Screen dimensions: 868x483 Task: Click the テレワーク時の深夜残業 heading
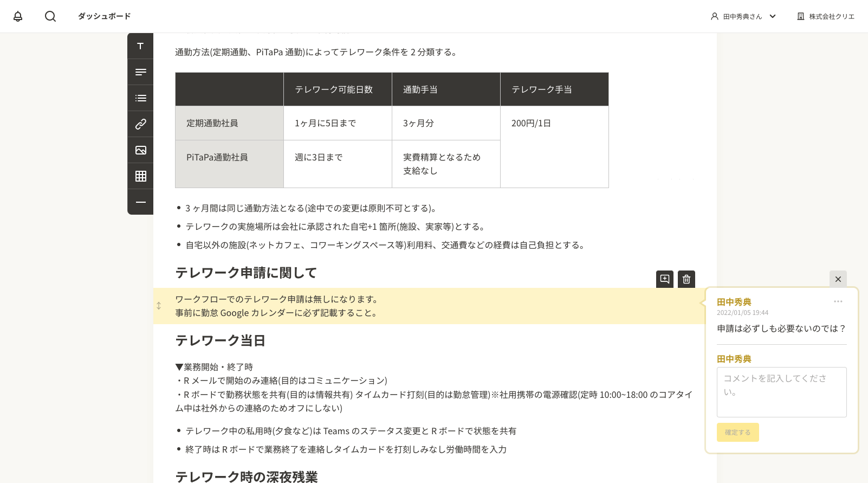[x=247, y=476]
